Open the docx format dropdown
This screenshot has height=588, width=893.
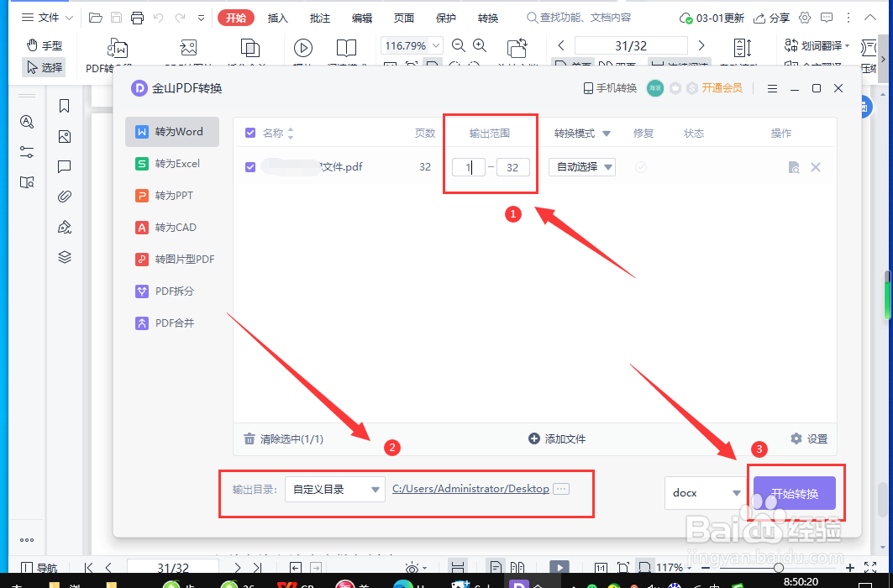705,493
